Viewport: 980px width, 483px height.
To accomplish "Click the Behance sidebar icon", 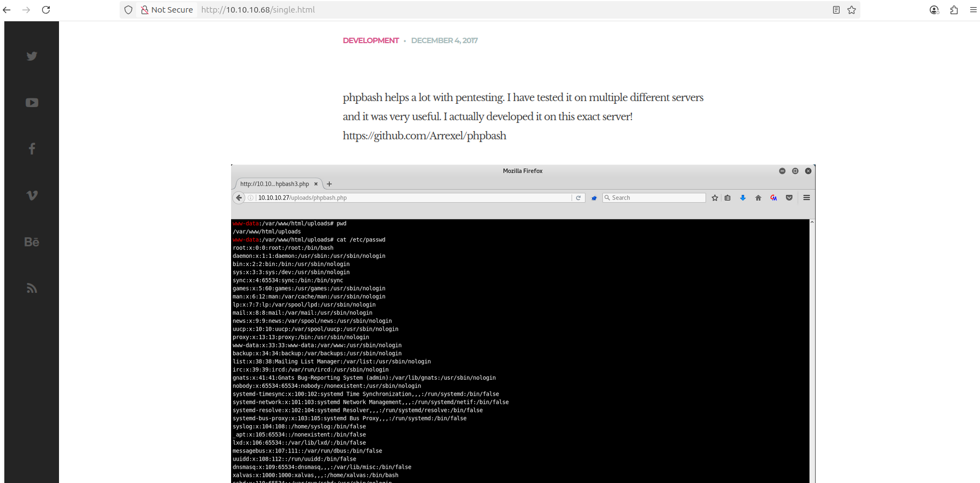I will click(32, 242).
